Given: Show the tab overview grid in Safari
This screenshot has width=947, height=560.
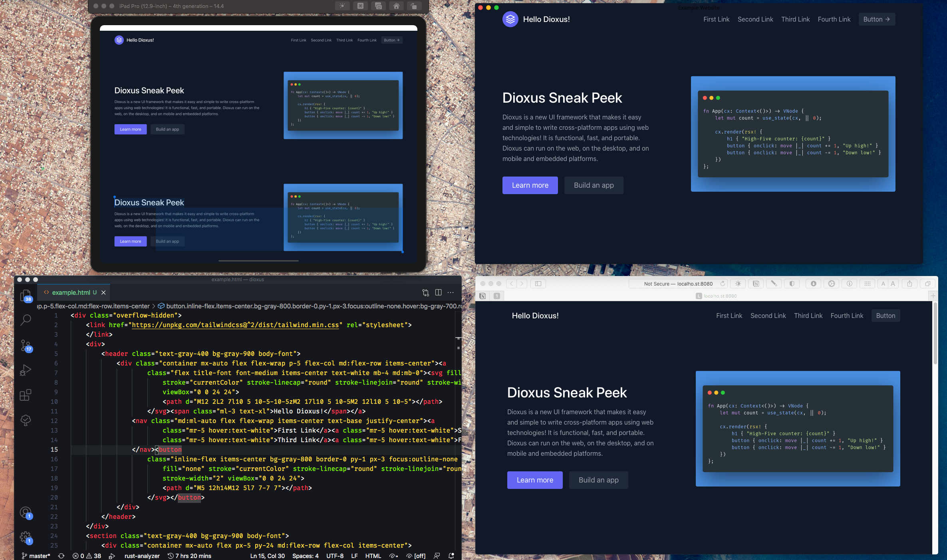Looking at the screenshot, I should (927, 284).
